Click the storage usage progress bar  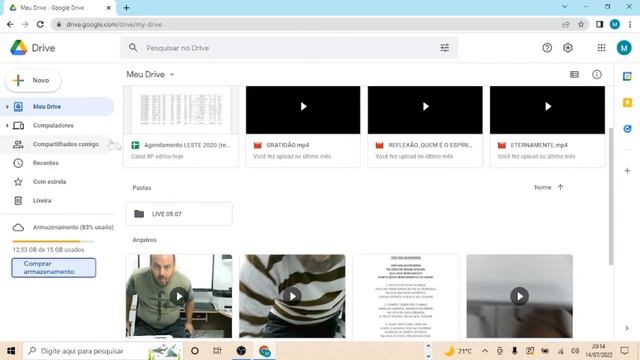pyautogui.click(x=53, y=241)
